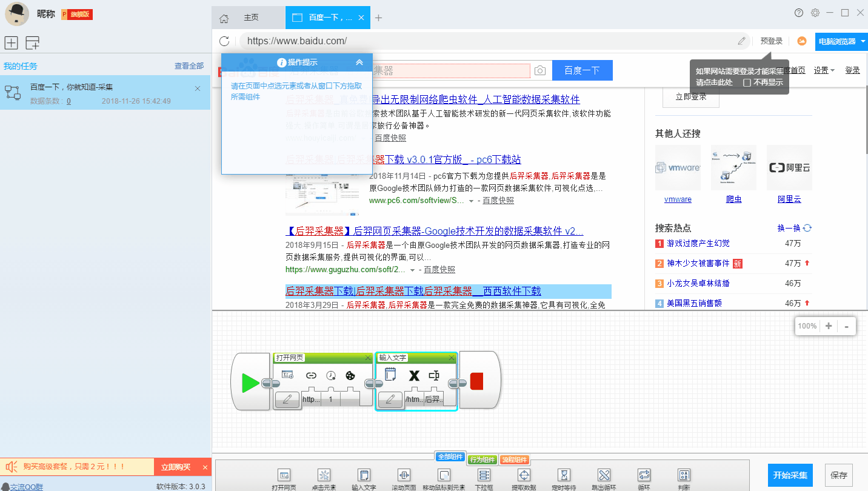
Task: Zoom out canvas with minus button
Action: click(x=846, y=326)
